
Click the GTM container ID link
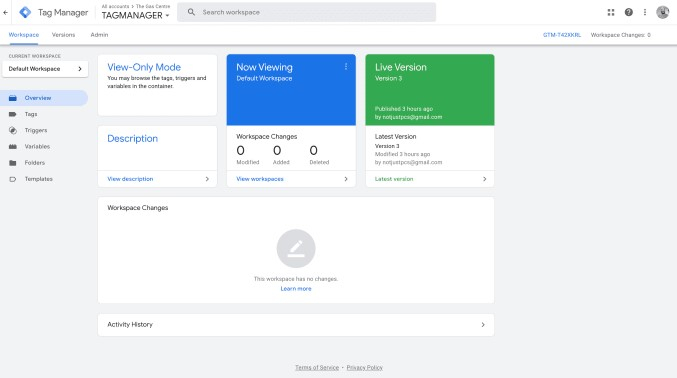tap(562, 35)
